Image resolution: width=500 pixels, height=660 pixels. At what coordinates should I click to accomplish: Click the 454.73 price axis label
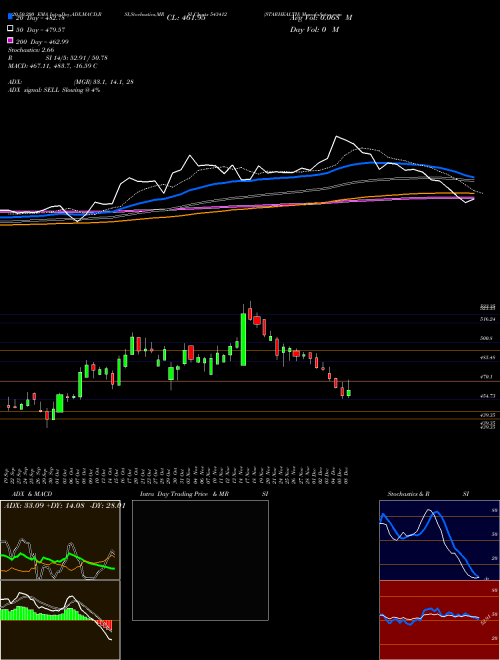[x=487, y=396]
